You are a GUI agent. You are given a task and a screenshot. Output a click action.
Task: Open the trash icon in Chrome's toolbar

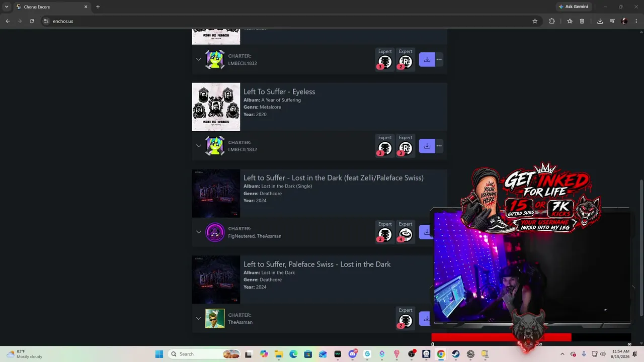[582, 21]
